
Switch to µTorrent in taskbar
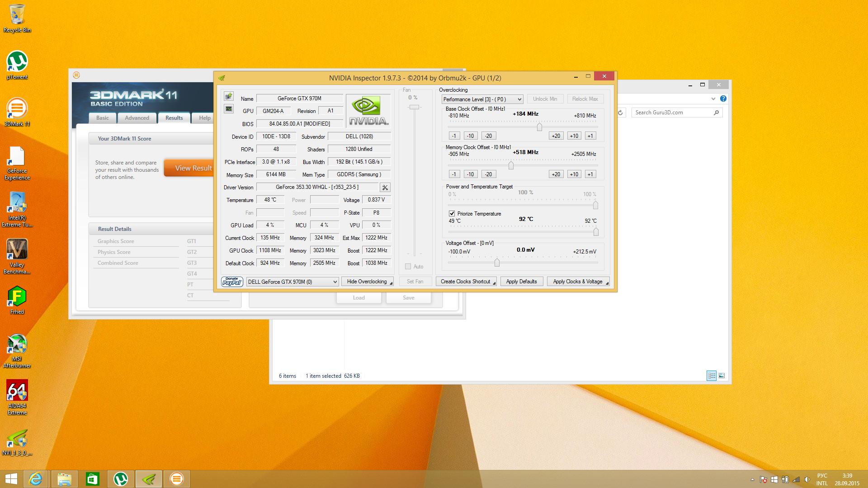tap(120, 479)
